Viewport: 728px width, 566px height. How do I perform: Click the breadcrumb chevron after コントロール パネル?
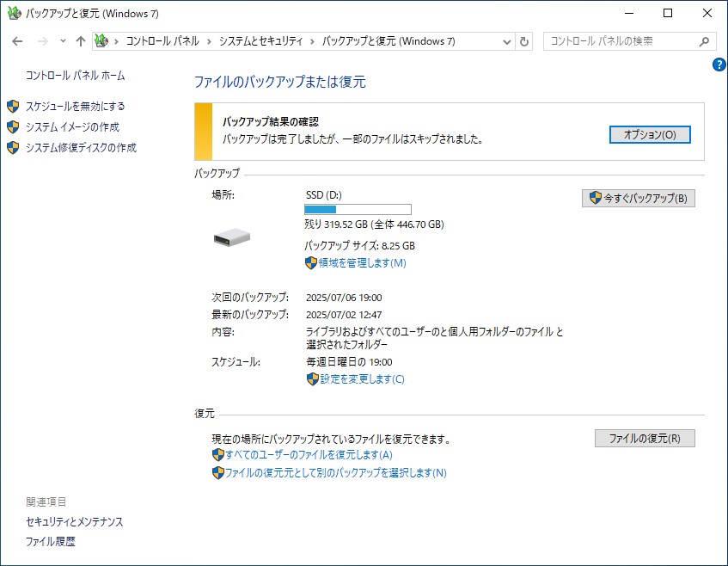point(209,42)
